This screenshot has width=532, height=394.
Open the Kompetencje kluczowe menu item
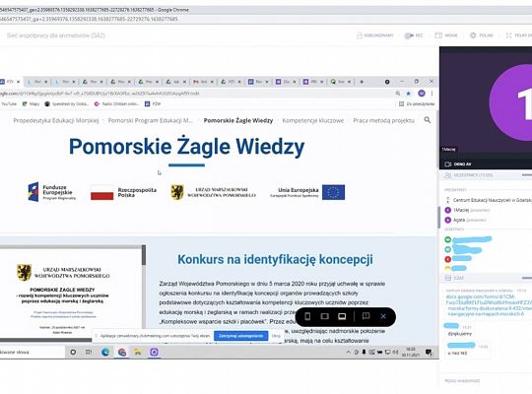coord(313,120)
